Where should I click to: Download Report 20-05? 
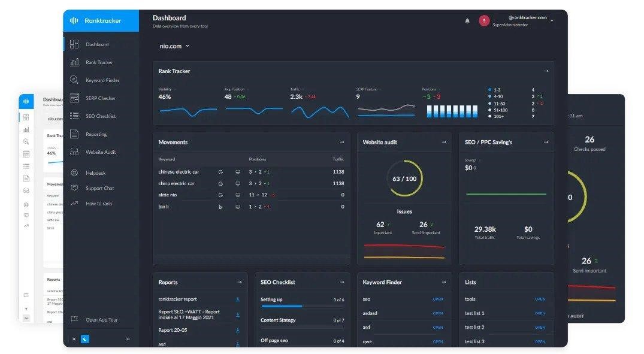(x=238, y=330)
